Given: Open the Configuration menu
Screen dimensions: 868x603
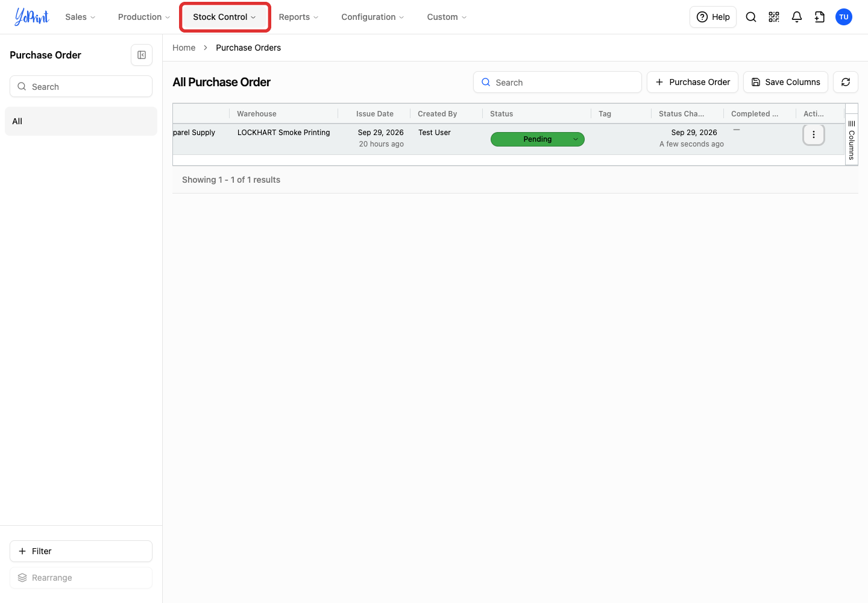Looking at the screenshot, I should pos(373,17).
